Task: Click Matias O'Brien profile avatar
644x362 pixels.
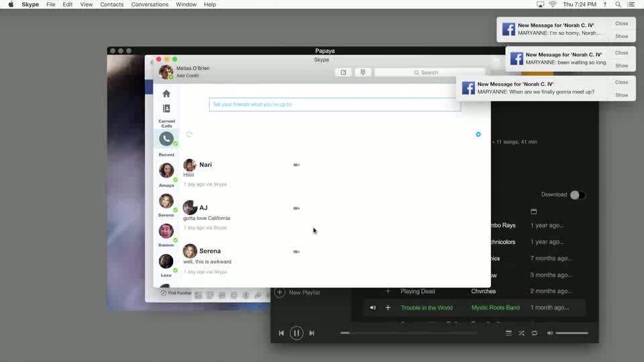Action: [166, 72]
